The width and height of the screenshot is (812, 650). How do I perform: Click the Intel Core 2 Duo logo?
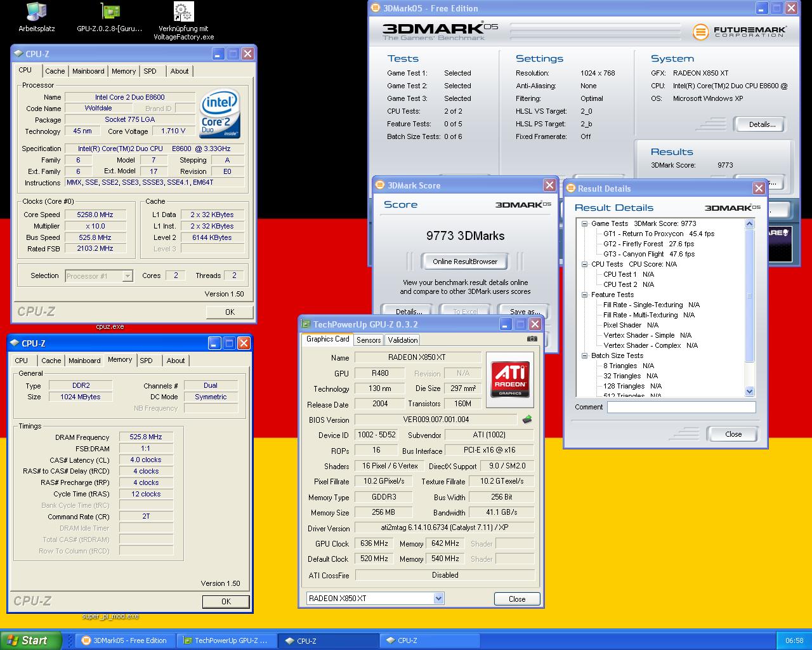pos(220,115)
